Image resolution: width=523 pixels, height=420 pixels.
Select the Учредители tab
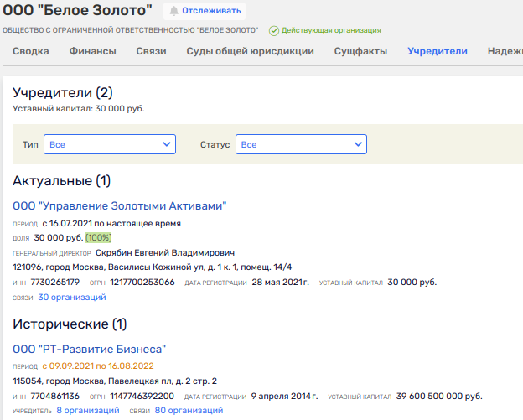pyautogui.click(x=438, y=51)
